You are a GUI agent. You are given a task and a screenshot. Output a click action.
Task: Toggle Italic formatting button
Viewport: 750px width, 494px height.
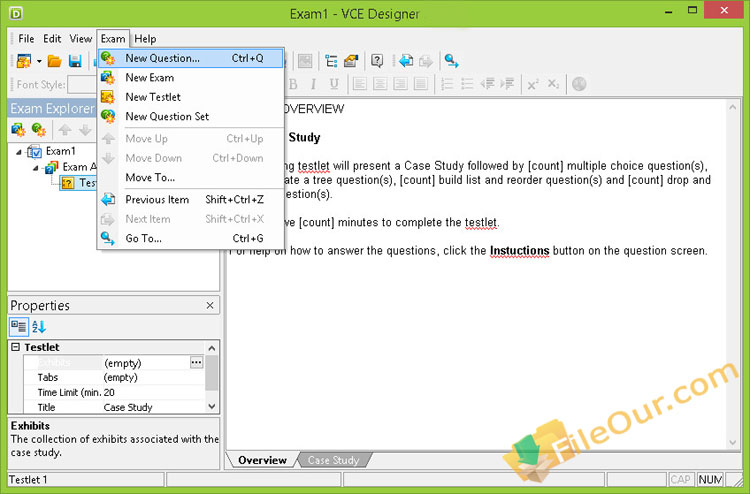tap(313, 84)
